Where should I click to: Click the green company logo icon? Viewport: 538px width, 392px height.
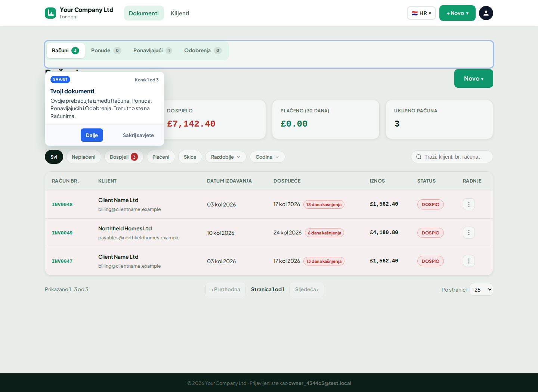(x=50, y=13)
